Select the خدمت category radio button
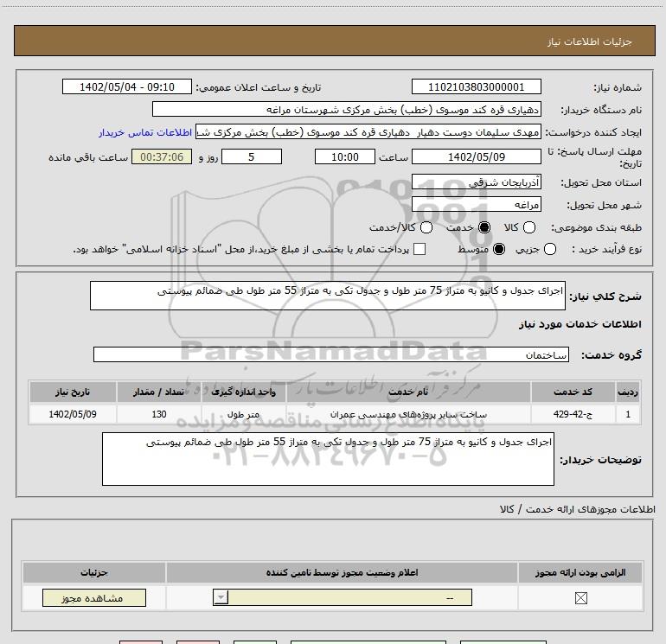The height and width of the screenshot is (644, 666). point(483,227)
